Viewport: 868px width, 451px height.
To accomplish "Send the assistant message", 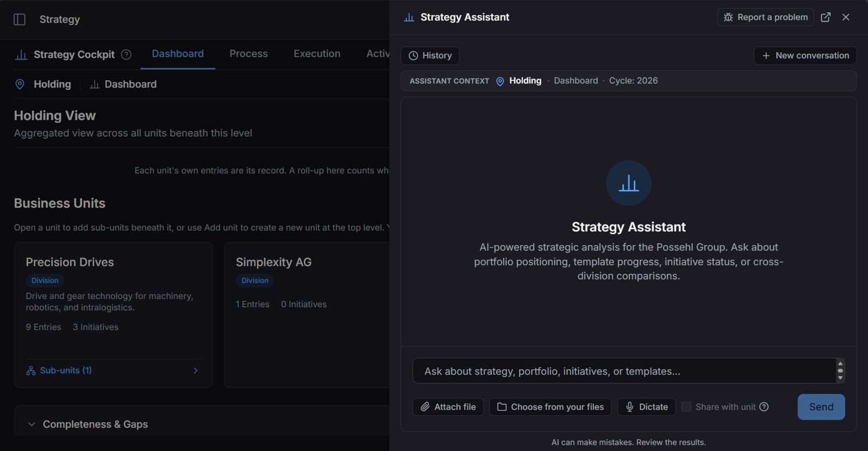I will tap(821, 406).
